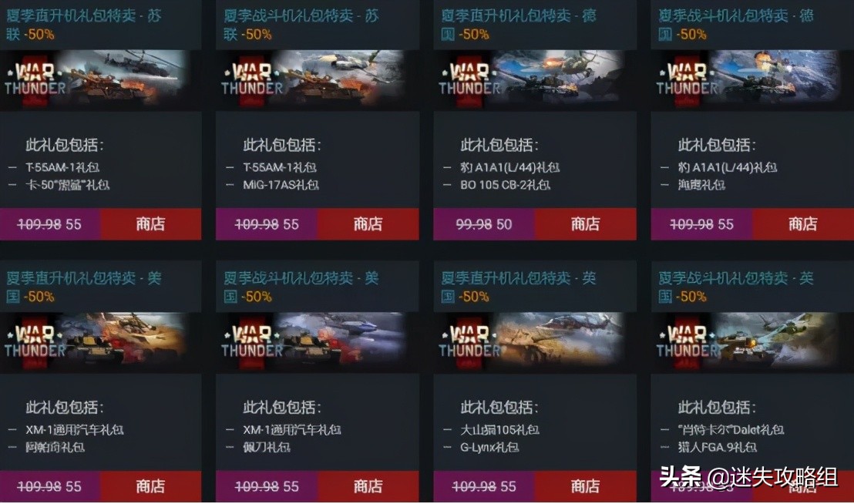
Task: Open store for American helicopter pack
Action: tap(151, 486)
